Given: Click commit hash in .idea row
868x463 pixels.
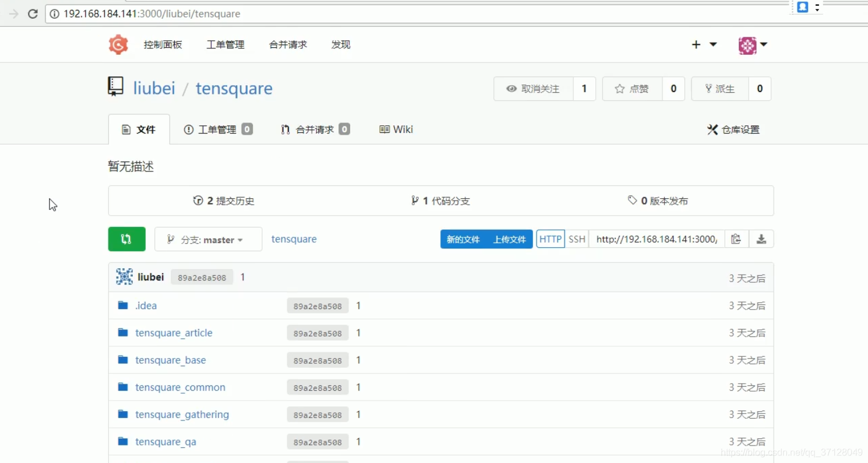Looking at the screenshot, I should pyautogui.click(x=317, y=306).
